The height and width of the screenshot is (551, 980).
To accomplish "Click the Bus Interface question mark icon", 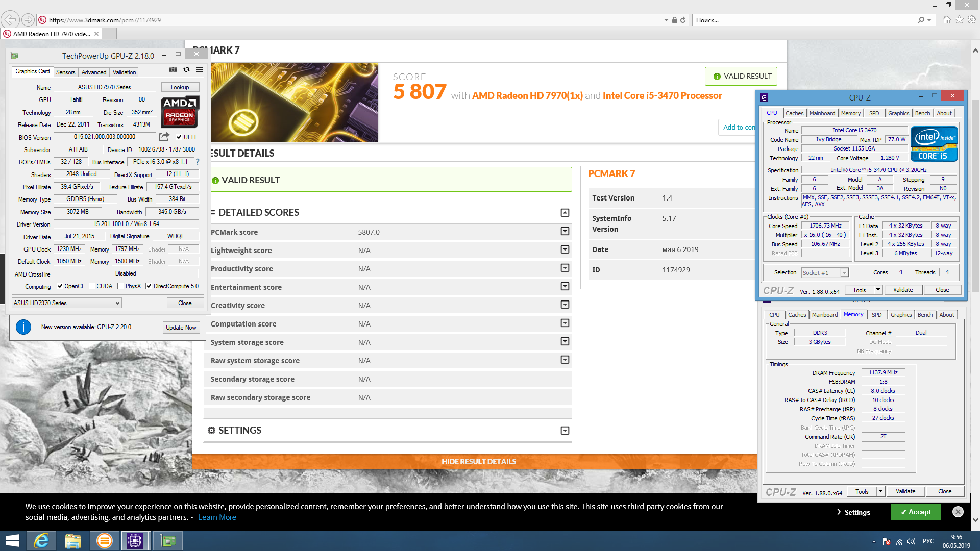I will pyautogui.click(x=198, y=162).
